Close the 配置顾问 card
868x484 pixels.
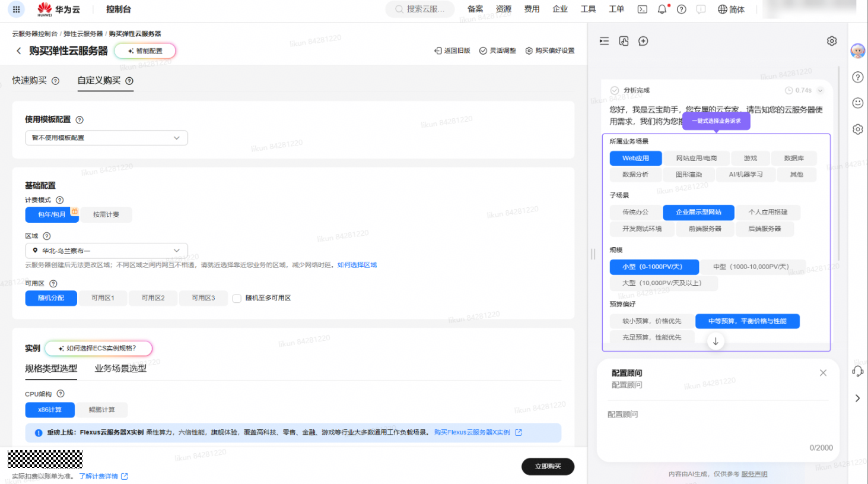click(x=823, y=373)
